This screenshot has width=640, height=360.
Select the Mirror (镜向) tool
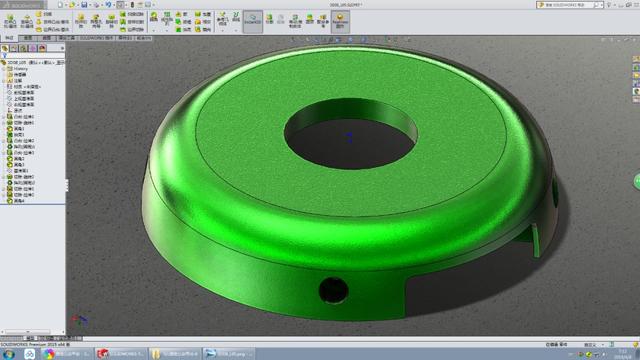click(x=203, y=29)
